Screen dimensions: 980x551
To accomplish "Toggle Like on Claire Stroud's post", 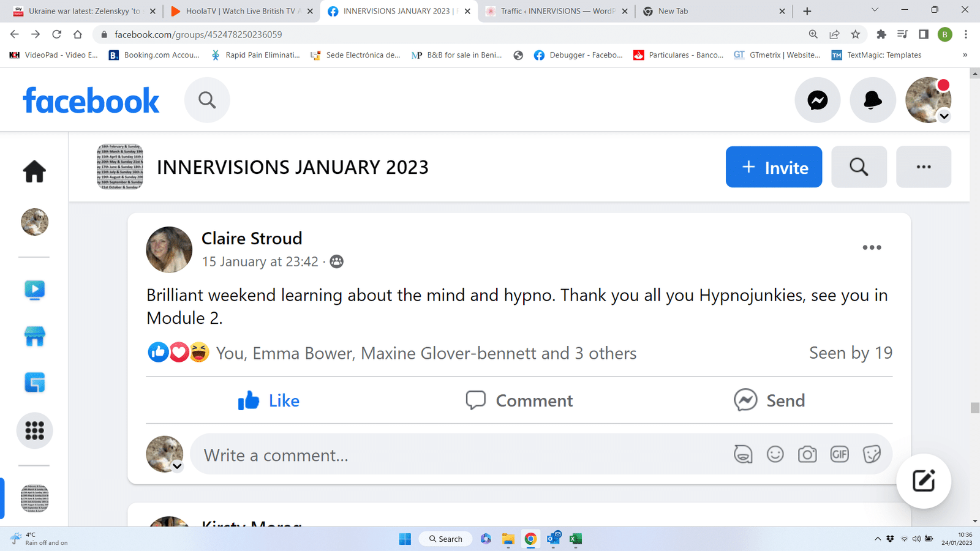I will click(268, 400).
